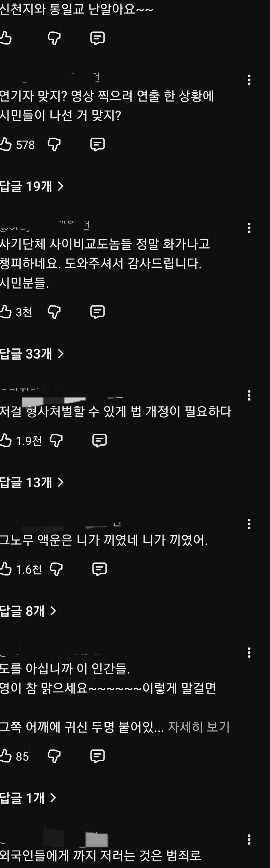Open reply box on 85 likes comment

[x=98, y=756]
